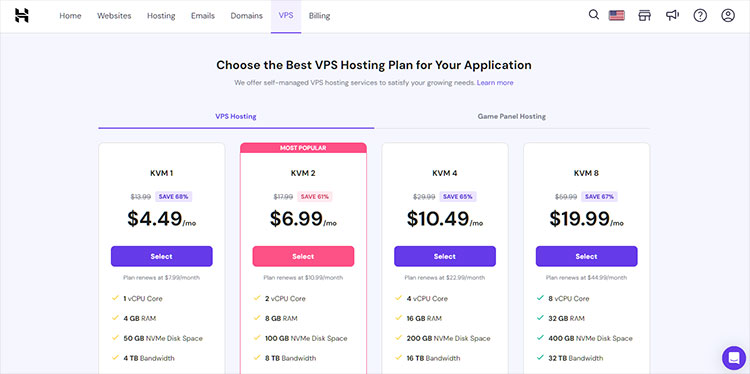
Task: Click the Hostinger logo icon
Action: 22,15
